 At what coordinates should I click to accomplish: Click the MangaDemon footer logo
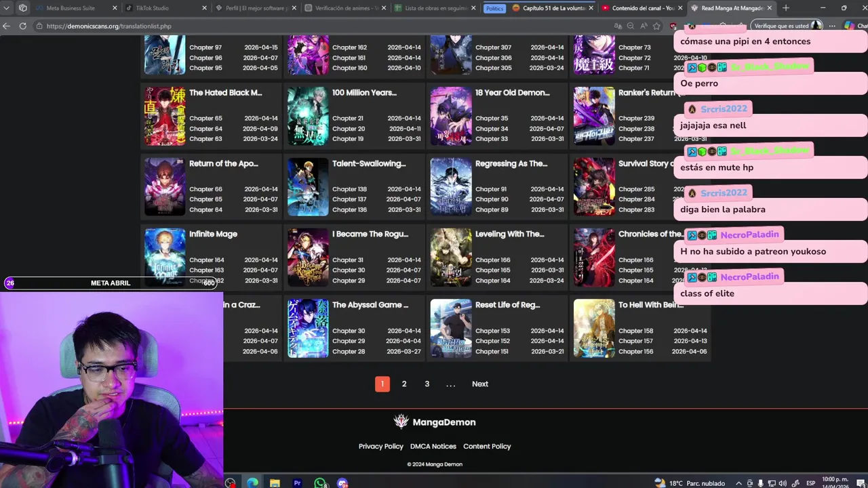point(435,422)
